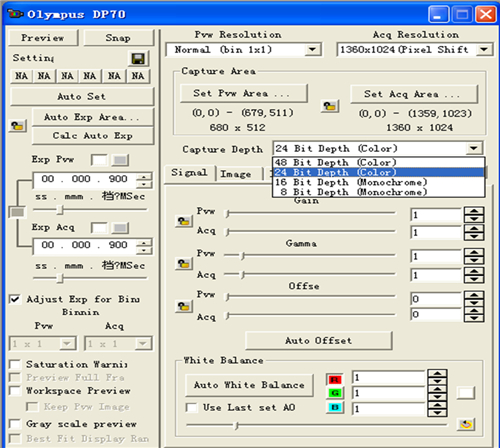Viewport: 500px width, 448px height.
Task: Click the Offset Pvw slider
Action: pyautogui.click(x=311, y=296)
